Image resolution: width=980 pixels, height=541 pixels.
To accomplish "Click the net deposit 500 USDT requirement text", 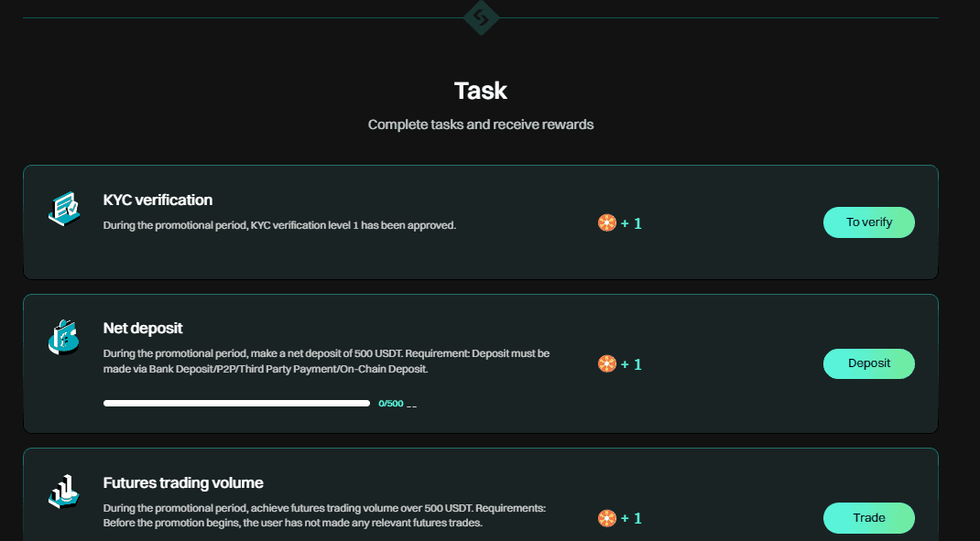I will 326,361.
